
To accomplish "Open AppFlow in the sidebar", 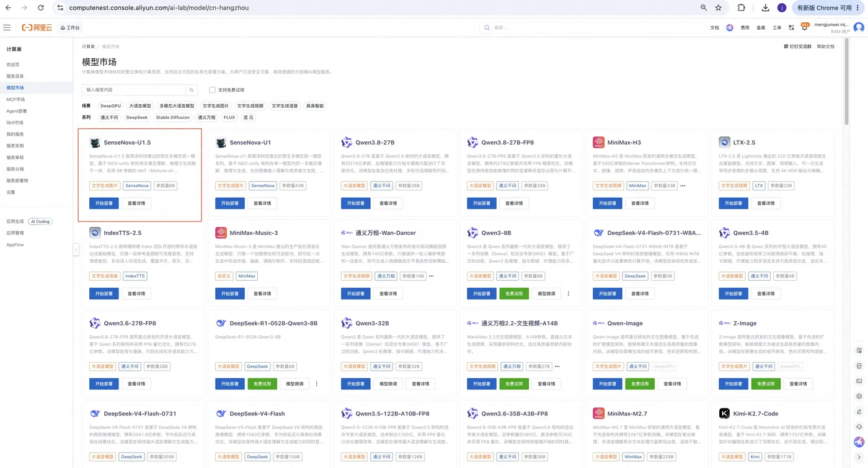I will [15, 244].
